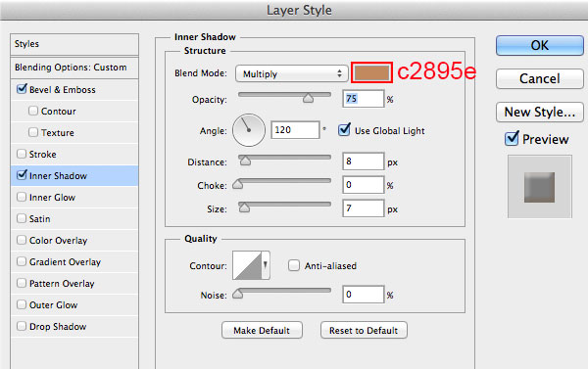
Task: Select the Inner Glow settings label
Action: coord(52,198)
